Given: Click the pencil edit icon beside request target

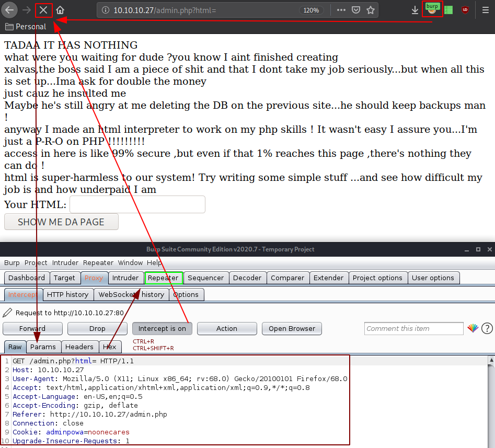Looking at the screenshot, I should pos(7,313).
